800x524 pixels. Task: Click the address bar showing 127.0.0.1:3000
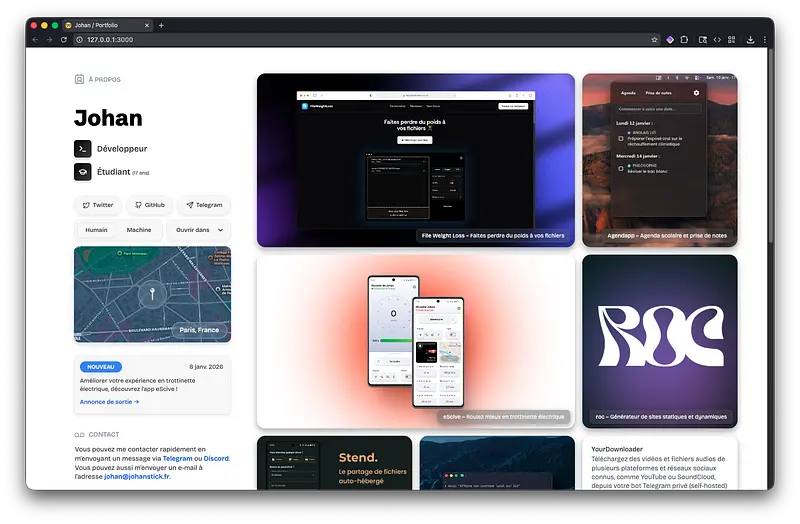coord(300,40)
